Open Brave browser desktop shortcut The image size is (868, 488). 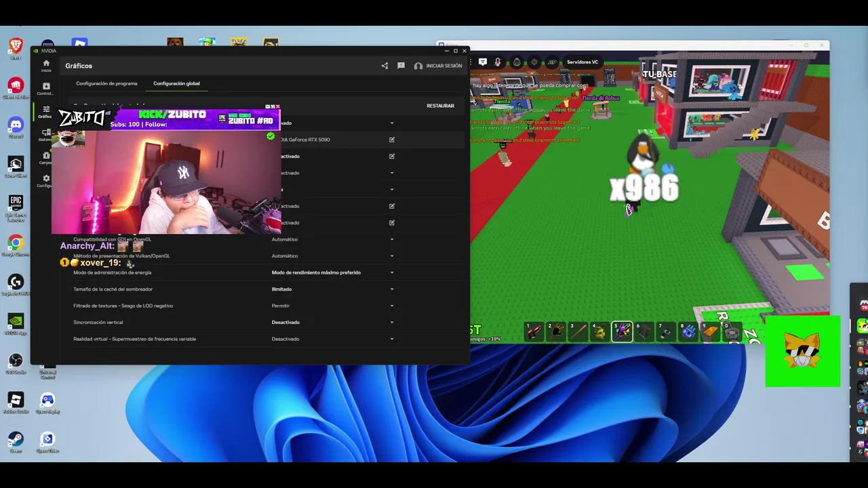click(16, 47)
